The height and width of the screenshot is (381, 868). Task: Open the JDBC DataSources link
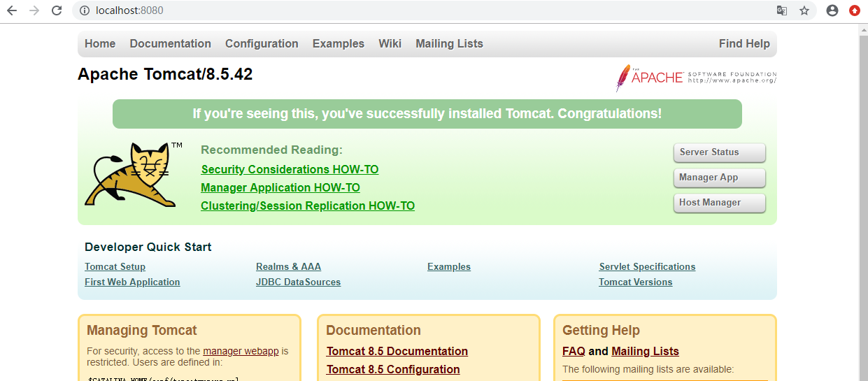(x=298, y=282)
